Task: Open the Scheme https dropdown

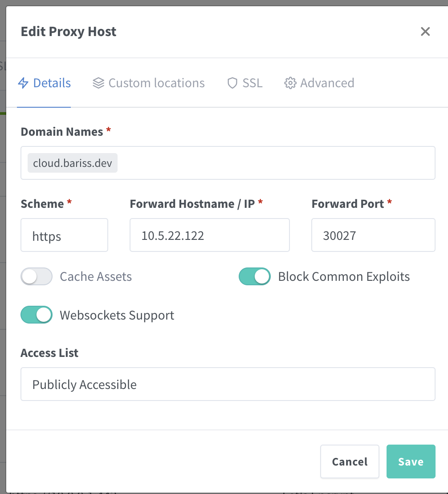Action: [x=64, y=235]
